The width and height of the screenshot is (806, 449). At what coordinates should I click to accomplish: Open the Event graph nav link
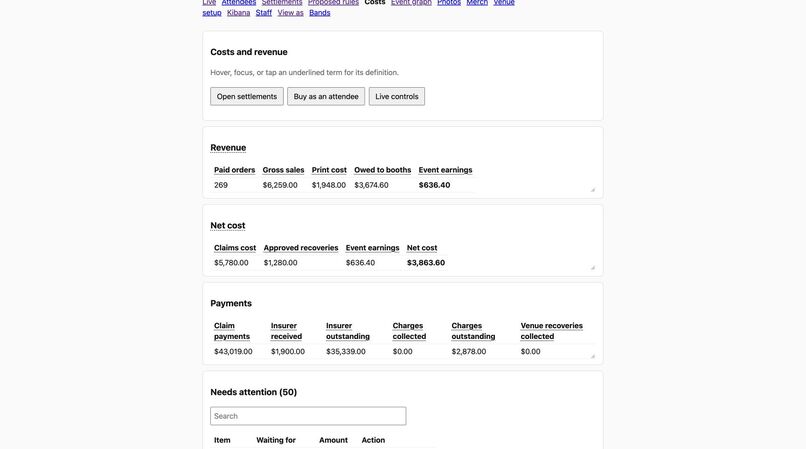(411, 3)
